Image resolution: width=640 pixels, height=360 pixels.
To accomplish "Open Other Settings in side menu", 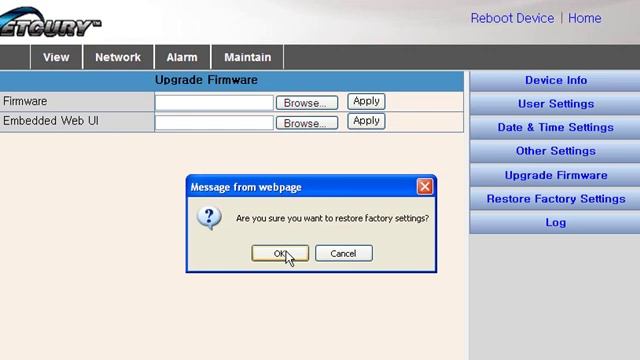I will 556,151.
